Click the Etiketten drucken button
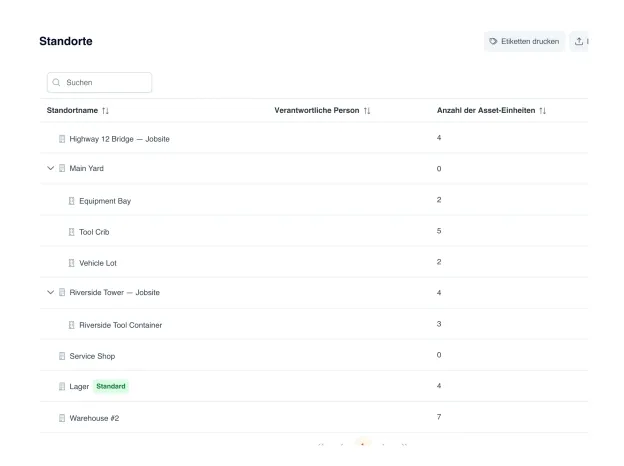 coord(524,41)
